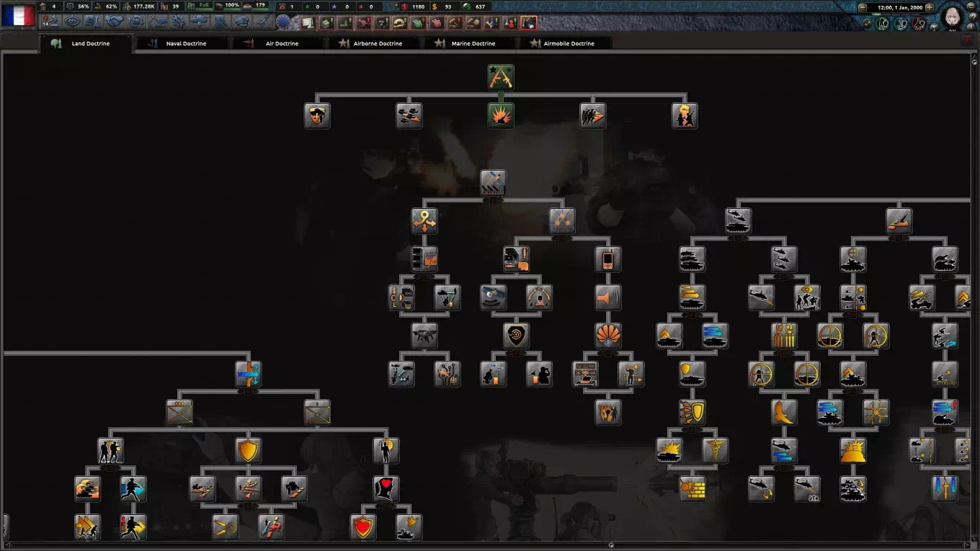
Task: Select the Air Doctrine tab
Action: click(x=278, y=44)
